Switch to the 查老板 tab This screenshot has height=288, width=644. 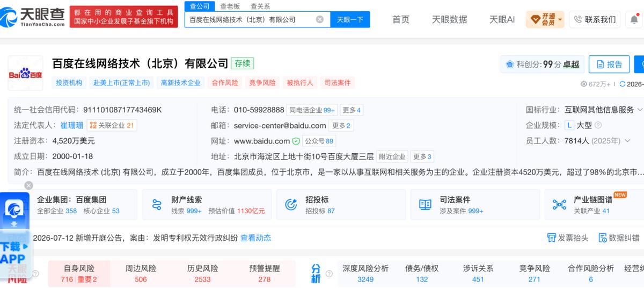pos(230,6)
